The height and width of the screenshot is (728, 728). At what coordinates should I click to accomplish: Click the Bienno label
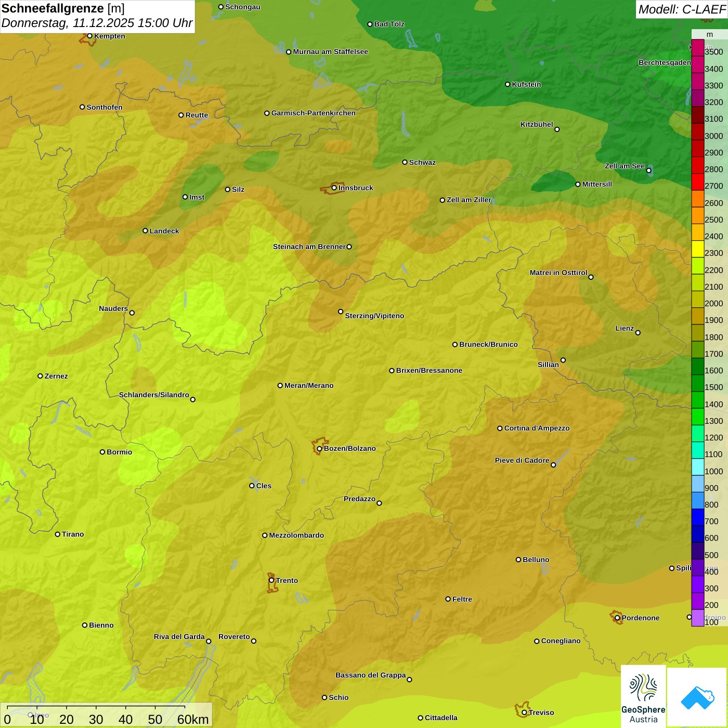pos(101,625)
